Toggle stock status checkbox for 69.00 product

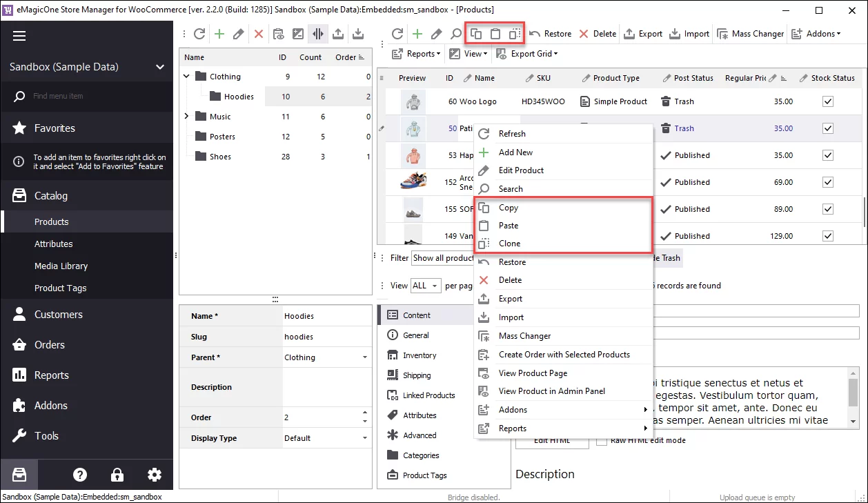(828, 182)
